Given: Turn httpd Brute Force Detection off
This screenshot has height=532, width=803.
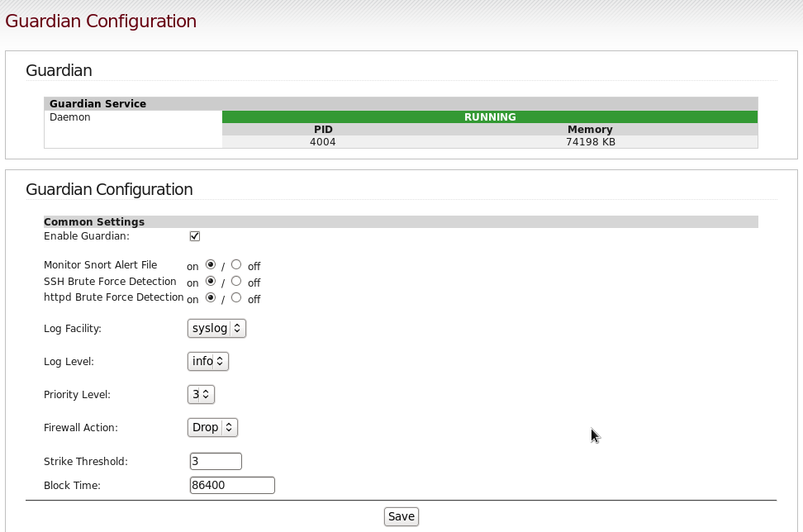Looking at the screenshot, I should point(236,297).
